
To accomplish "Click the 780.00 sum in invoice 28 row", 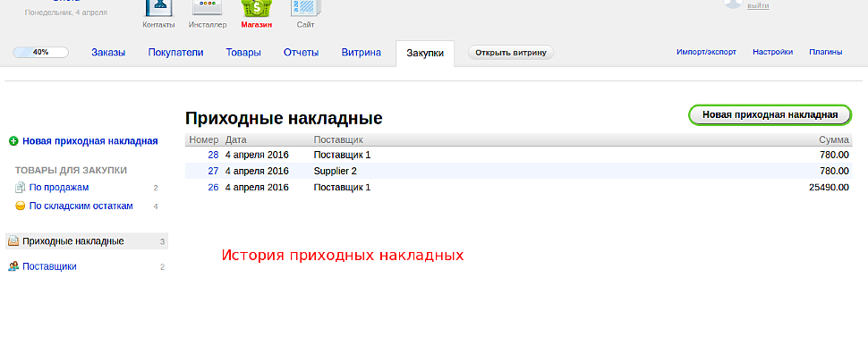I will [x=834, y=155].
